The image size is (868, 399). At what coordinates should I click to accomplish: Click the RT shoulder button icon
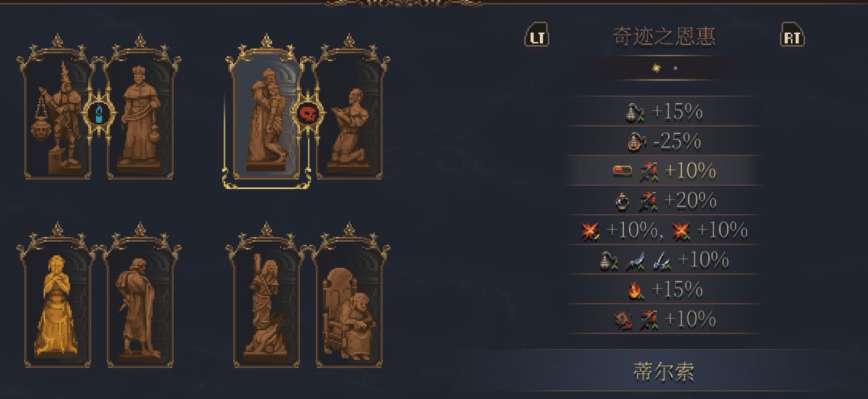point(792,35)
